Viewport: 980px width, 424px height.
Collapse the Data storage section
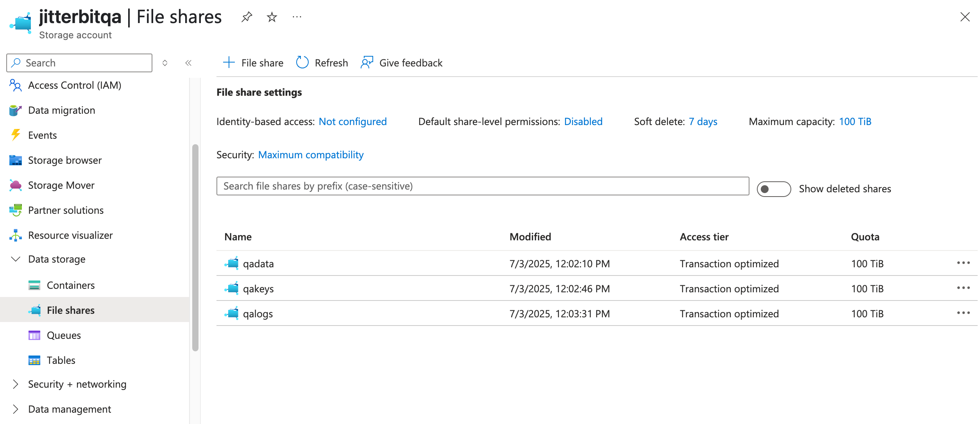click(x=16, y=259)
